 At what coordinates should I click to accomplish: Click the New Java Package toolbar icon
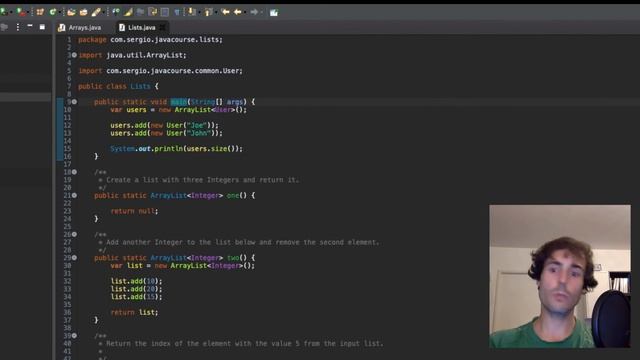40,12
